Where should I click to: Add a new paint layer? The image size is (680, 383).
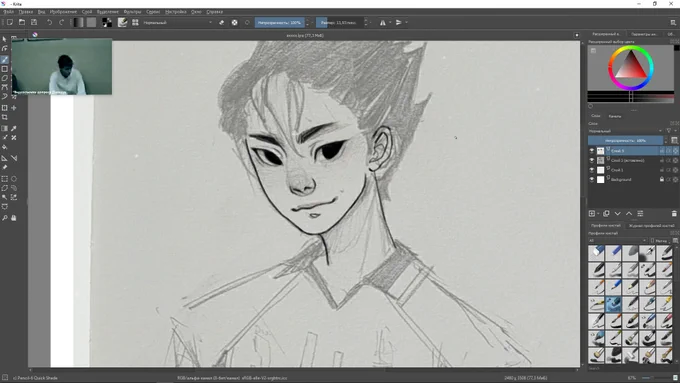coord(592,213)
